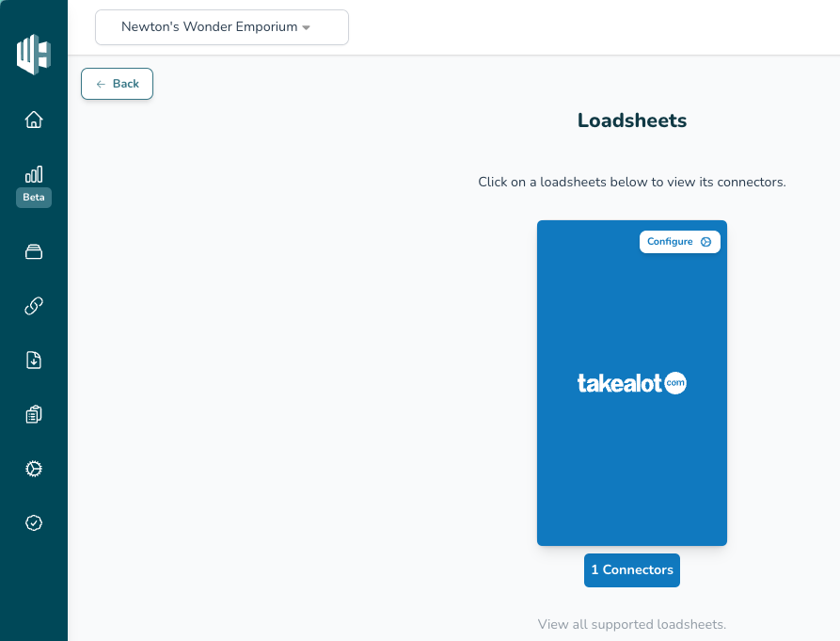Expand the 1 Connectors button
This screenshot has width=840, height=641.
point(632,570)
